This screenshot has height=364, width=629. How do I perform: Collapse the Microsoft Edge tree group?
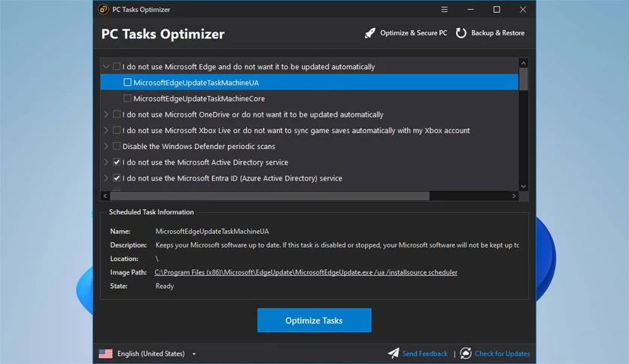pos(106,66)
